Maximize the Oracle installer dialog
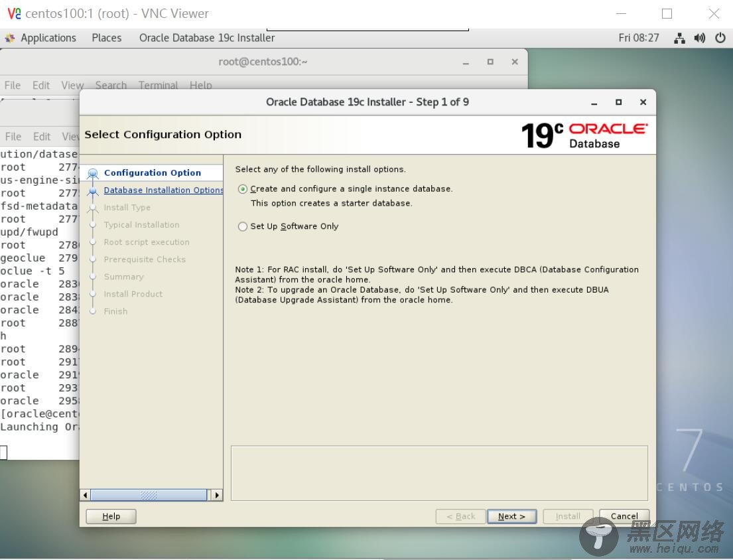This screenshot has width=733, height=560. point(618,102)
